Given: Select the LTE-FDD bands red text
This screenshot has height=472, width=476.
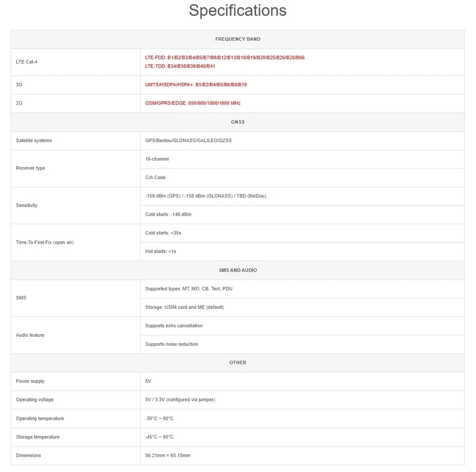Looking at the screenshot, I should [225, 57].
